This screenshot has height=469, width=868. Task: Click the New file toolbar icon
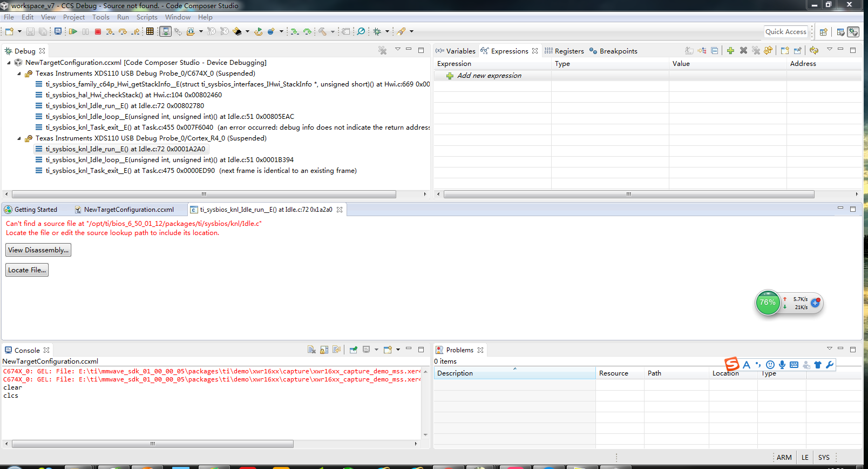tap(9, 32)
